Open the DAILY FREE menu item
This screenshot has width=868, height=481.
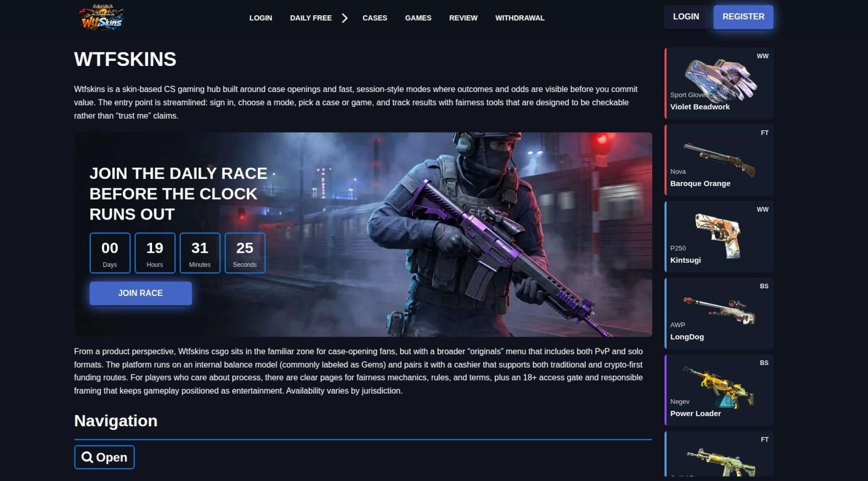click(311, 18)
